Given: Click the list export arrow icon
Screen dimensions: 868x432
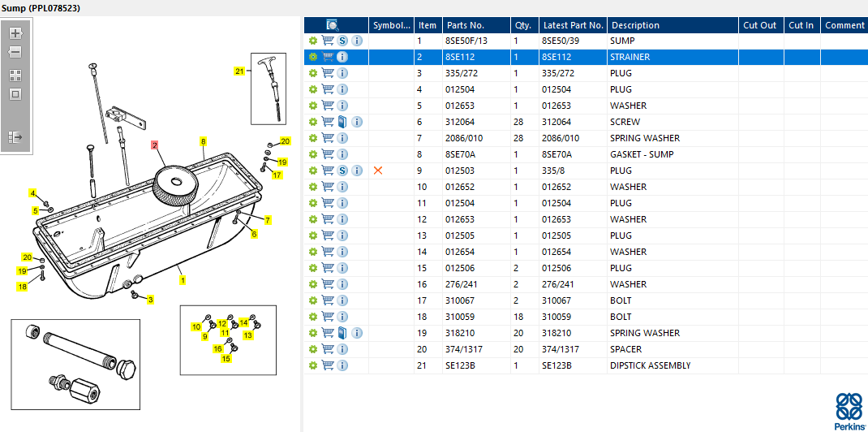Looking at the screenshot, I should click(x=15, y=137).
